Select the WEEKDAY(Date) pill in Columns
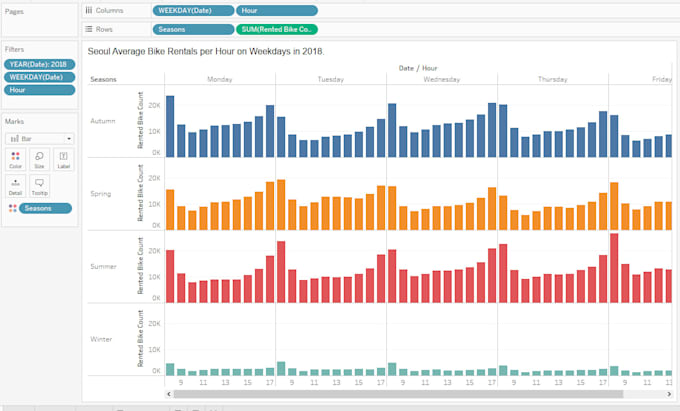 193,10
